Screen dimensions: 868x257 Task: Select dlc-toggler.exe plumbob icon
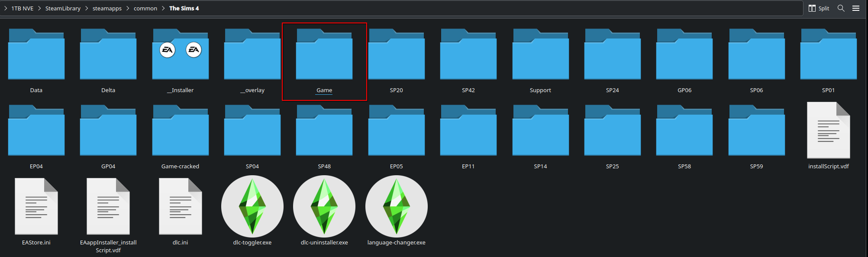252,206
